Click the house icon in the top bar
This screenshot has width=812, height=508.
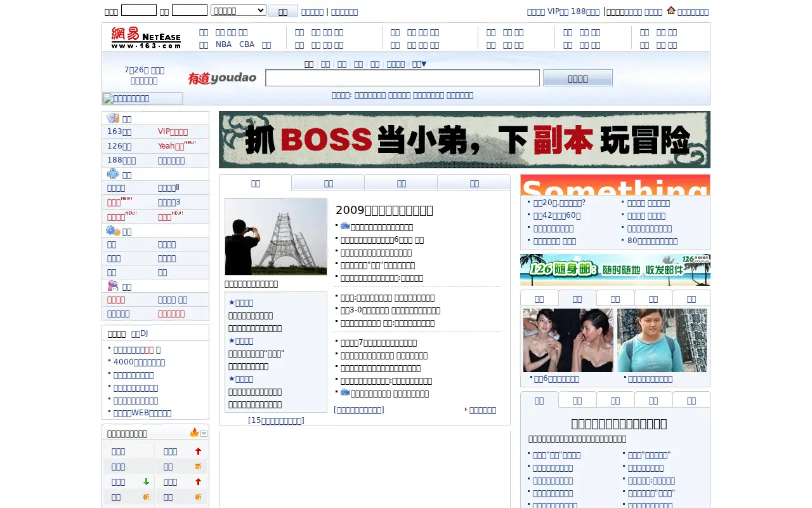click(671, 10)
